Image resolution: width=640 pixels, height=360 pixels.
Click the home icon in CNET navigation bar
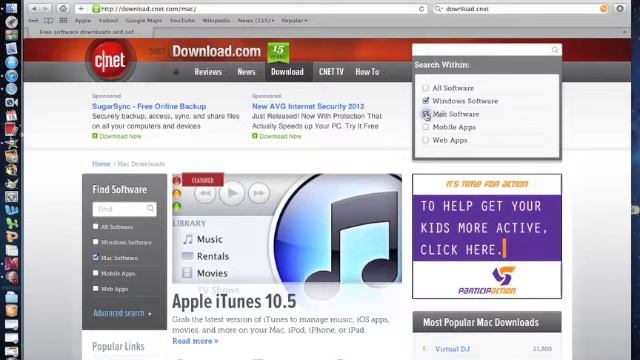tap(176, 72)
